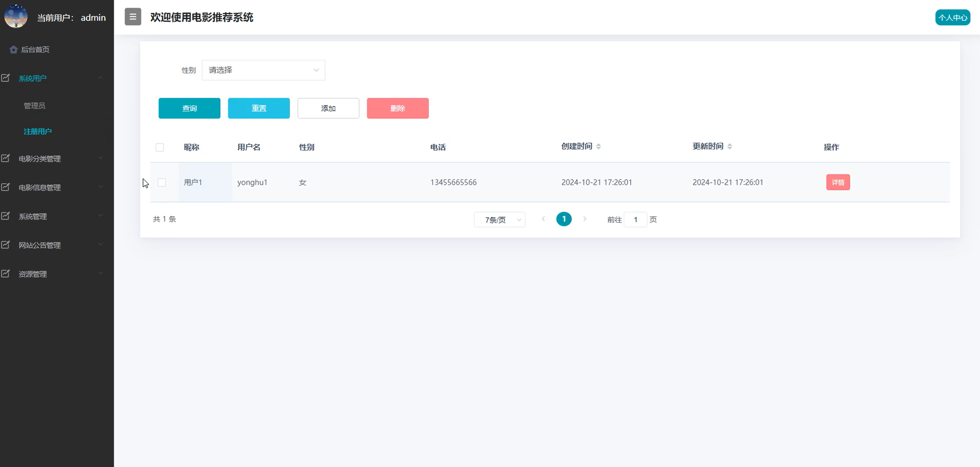This screenshot has width=980, height=467.
Task: Open the 7条/页 page size dropdown
Action: pos(499,219)
